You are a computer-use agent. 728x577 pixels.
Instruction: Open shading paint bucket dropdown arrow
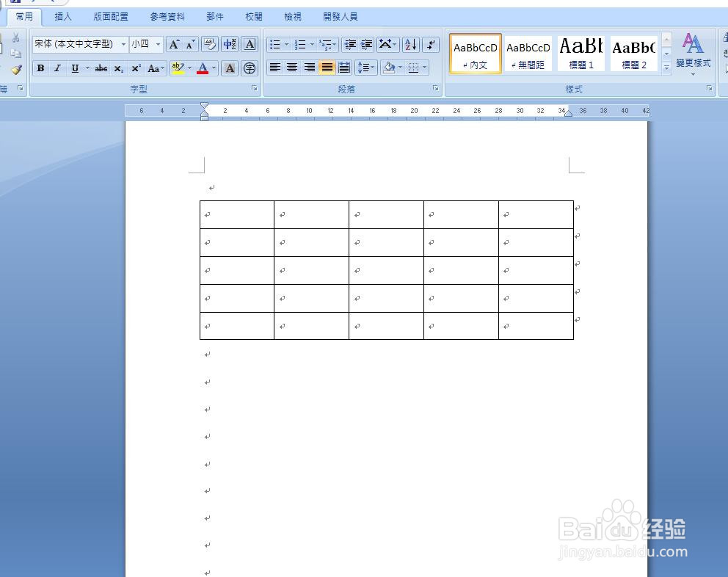[400, 68]
